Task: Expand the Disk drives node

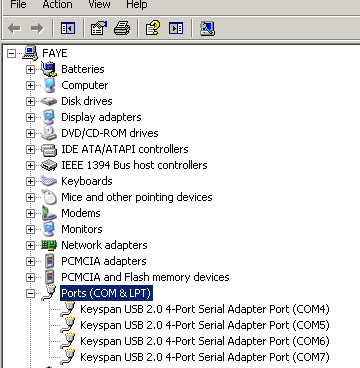Action: click(x=30, y=101)
